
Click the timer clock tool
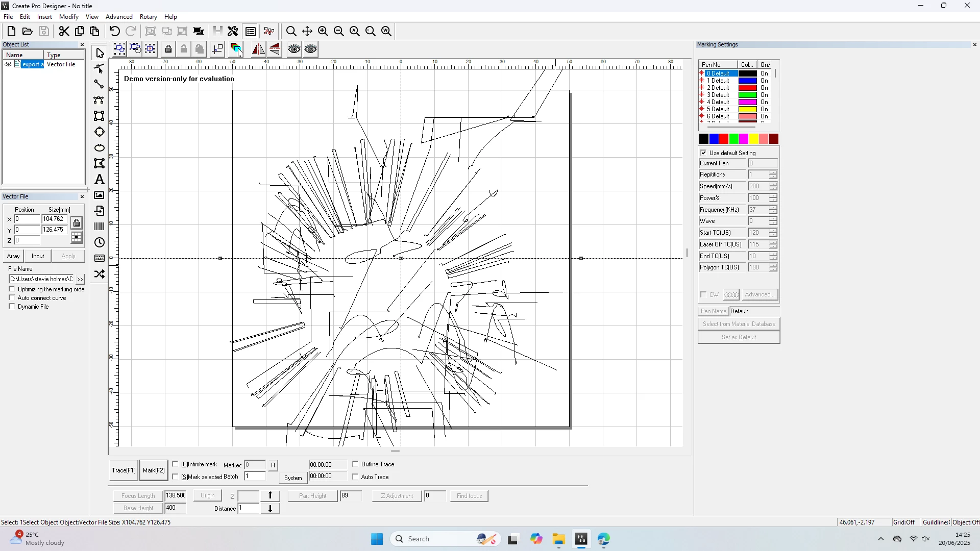point(100,242)
